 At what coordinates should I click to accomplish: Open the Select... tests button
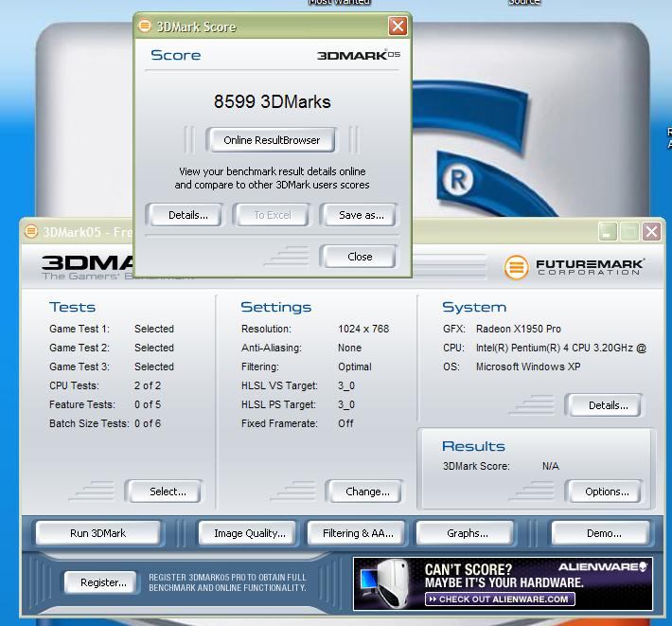[165, 492]
